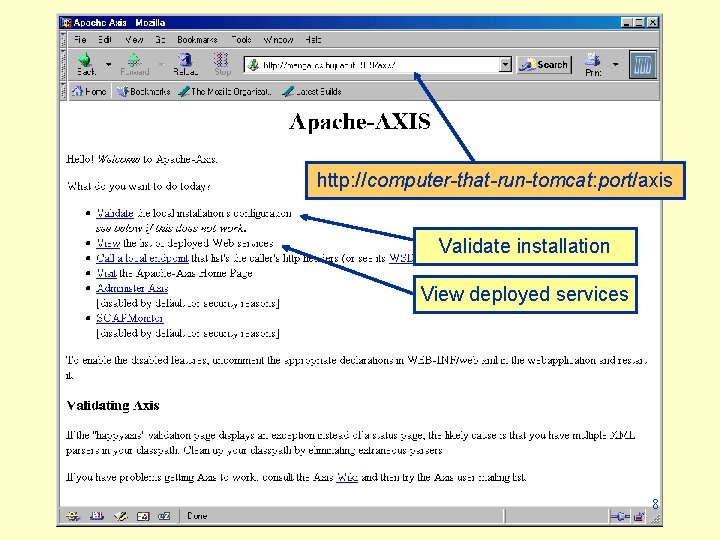Click the 'Validating Axis' heading text
Image resolution: width=720 pixels, height=540 pixels.
click(x=112, y=405)
